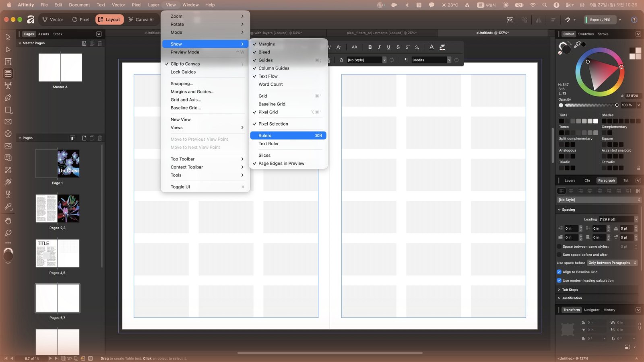644x362 pixels.
Task: Select the Pen tool
Action: 8,97
